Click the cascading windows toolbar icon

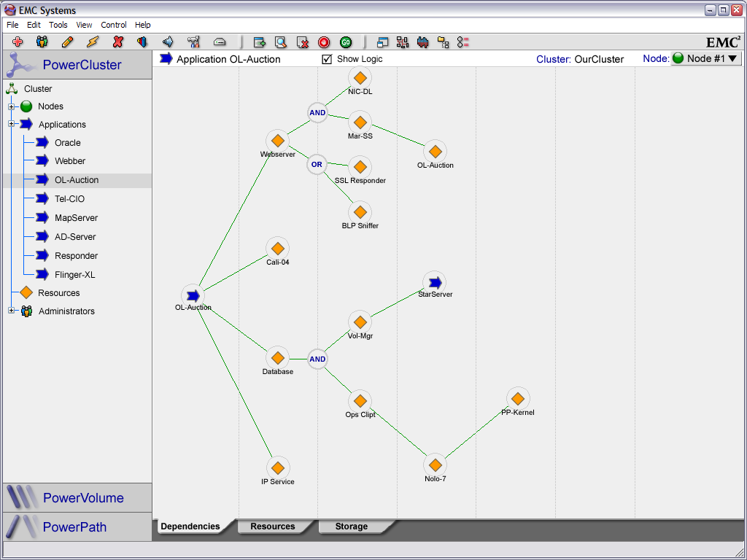click(382, 42)
